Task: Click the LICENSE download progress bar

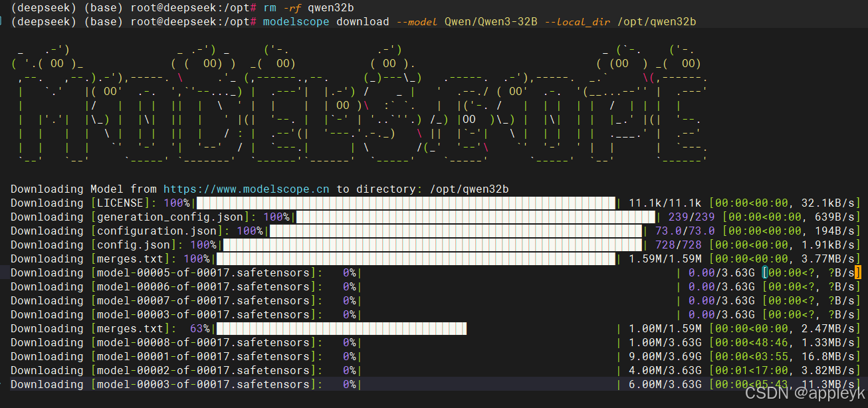Action: pos(406,203)
